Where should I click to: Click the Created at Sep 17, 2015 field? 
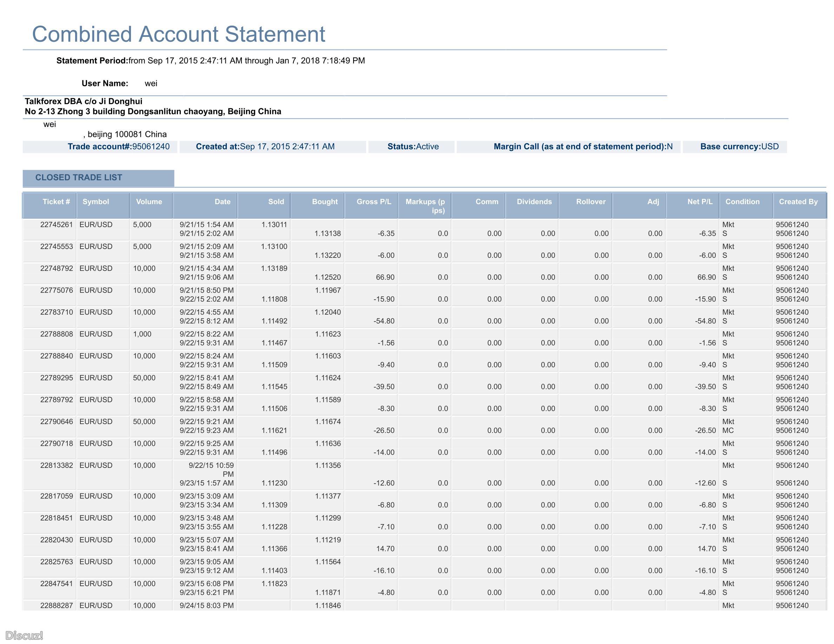pyautogui.click(x=273, y=147)
